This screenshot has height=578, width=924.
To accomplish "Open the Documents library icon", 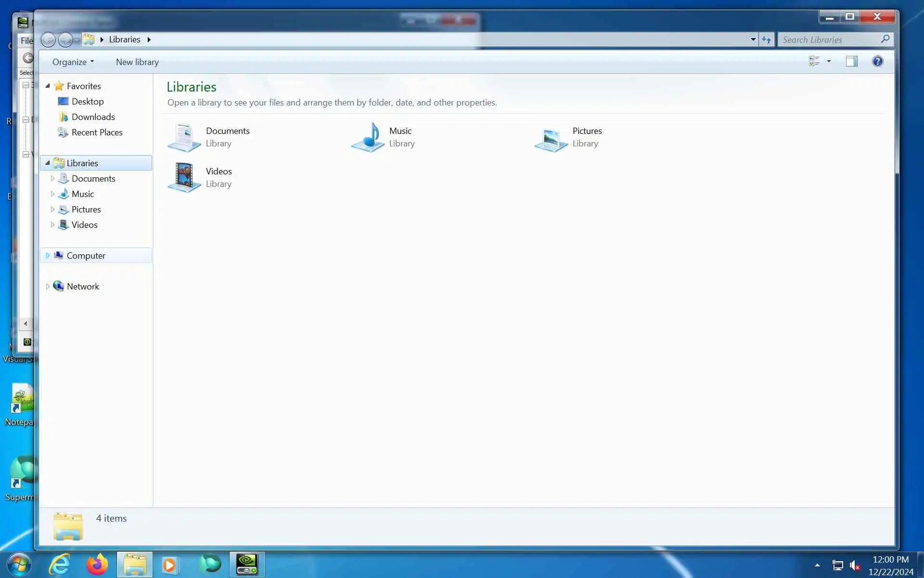I will pyautogui.click(x=184, y=137).
